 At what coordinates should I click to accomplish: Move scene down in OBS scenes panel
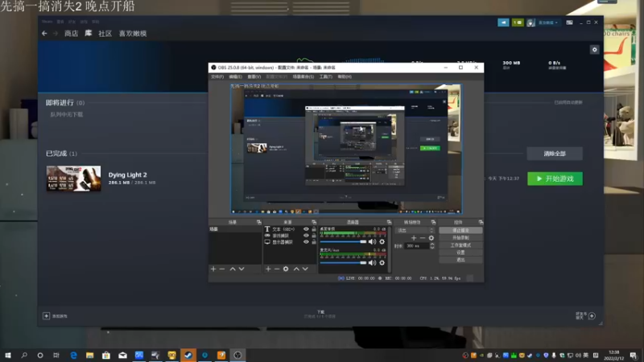(x=242, y=269)
